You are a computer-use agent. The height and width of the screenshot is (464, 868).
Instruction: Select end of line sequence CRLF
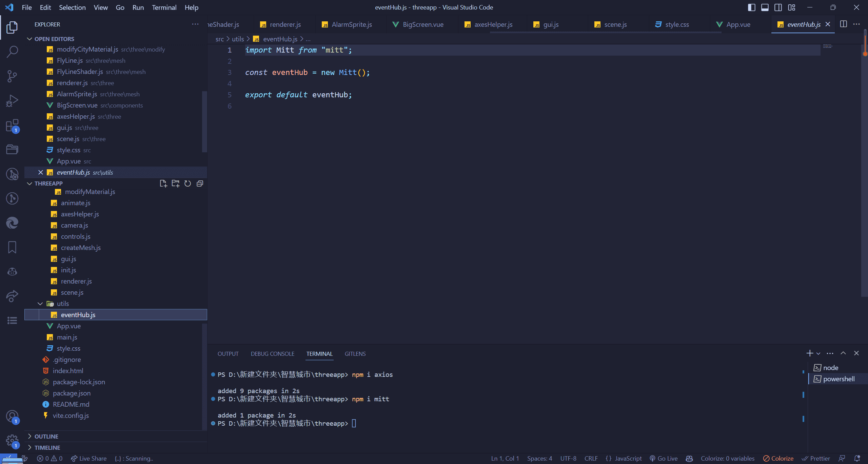tap(591, 459)
